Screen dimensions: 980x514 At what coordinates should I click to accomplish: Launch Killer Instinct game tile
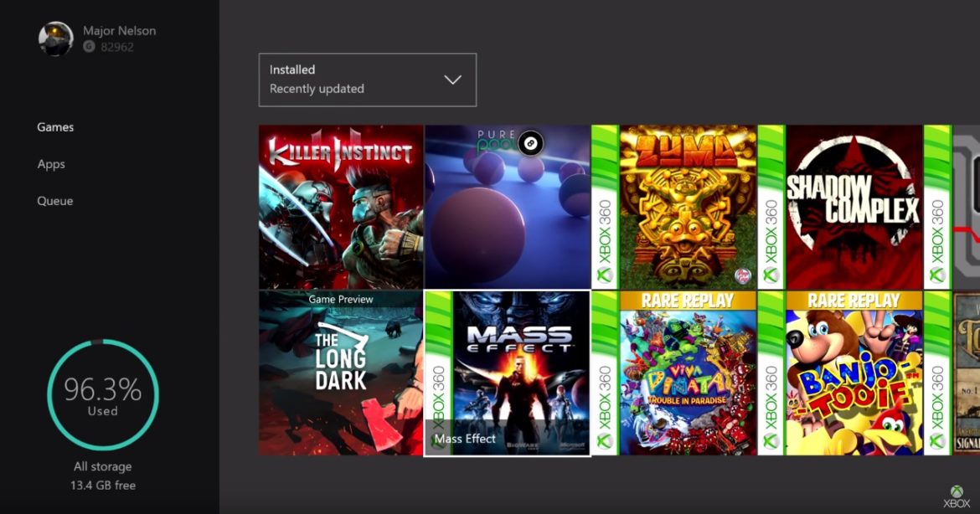point(341,207)
